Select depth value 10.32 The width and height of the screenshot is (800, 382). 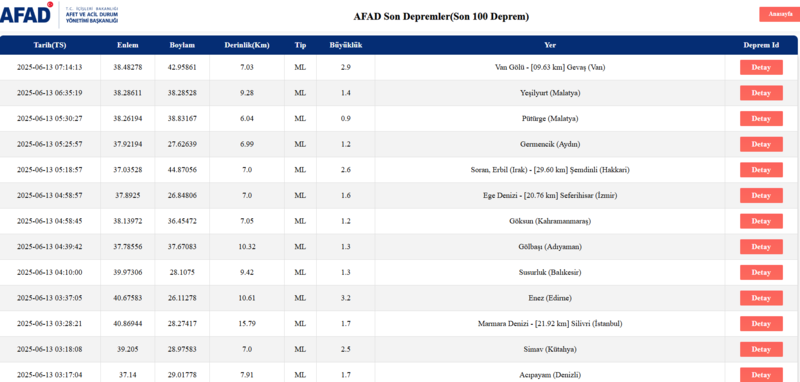247,247
